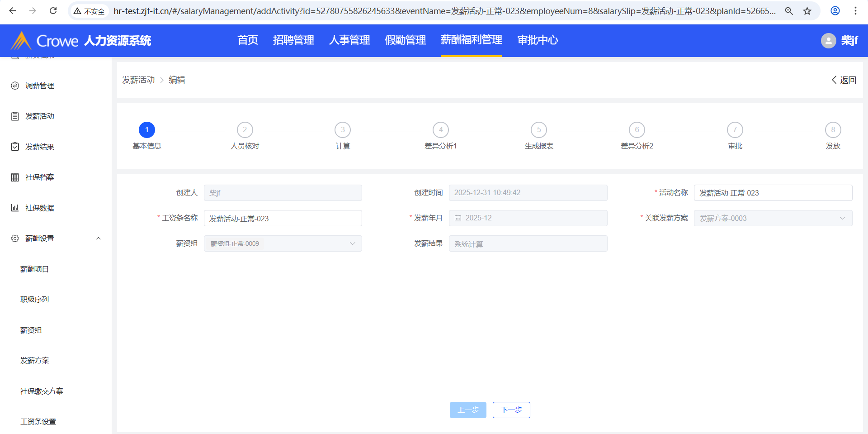Open the 关联发薪方案 dropdown

773,218
